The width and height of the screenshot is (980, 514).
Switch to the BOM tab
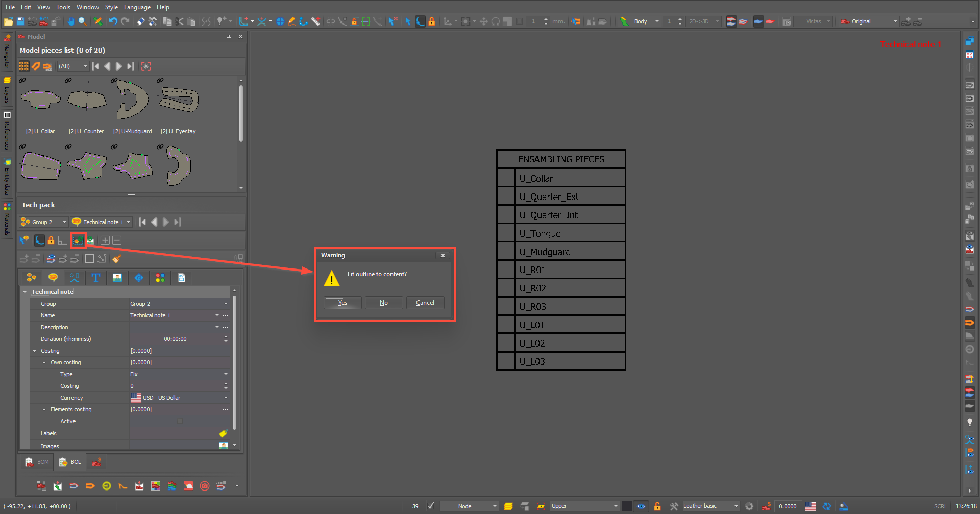click(x=37, y=462)
